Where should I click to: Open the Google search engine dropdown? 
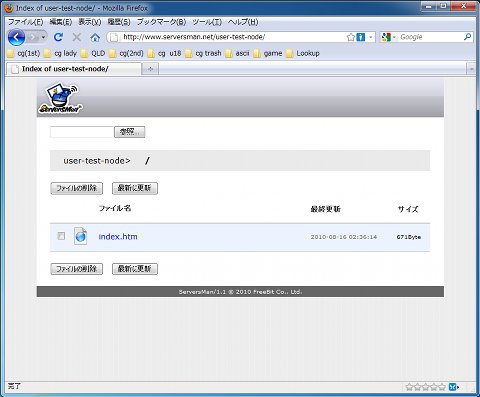click(x=388, y=37)
